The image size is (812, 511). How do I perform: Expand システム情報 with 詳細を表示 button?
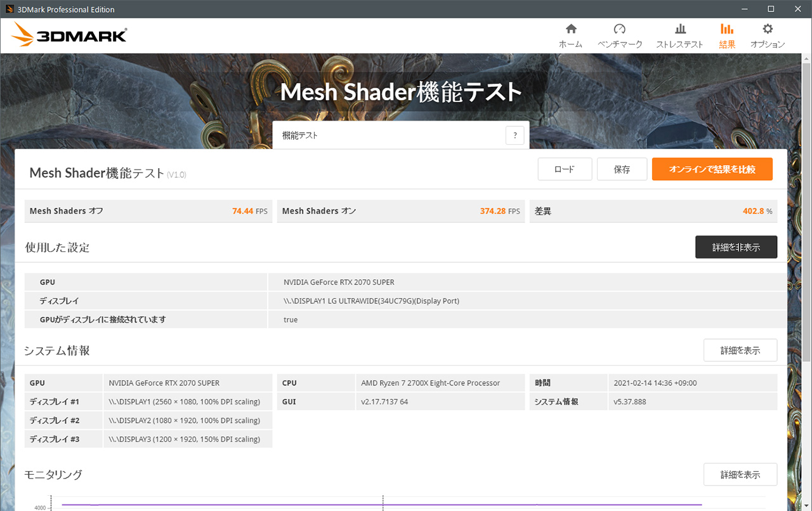pyautogui.click(x=740, y=350)
